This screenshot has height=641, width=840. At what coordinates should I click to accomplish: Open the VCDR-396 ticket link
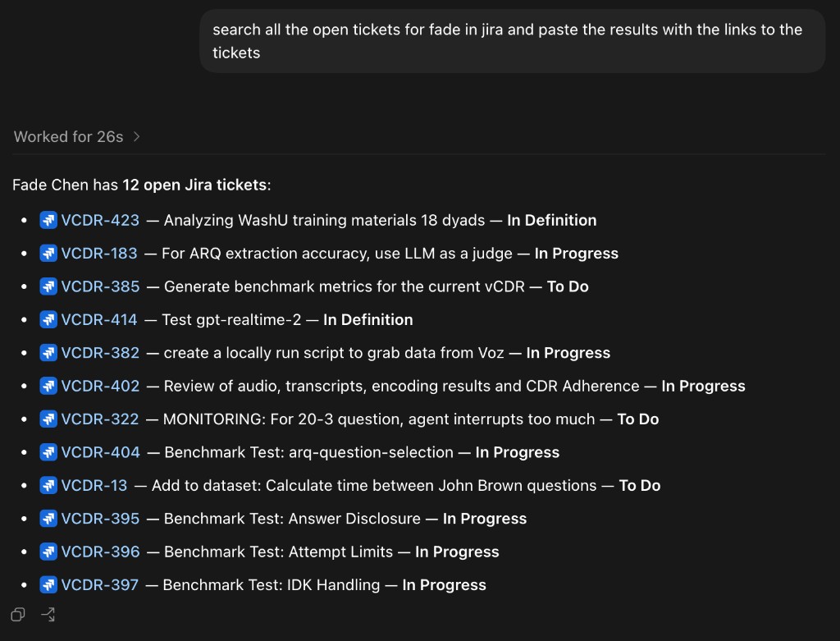click(100, 552)
